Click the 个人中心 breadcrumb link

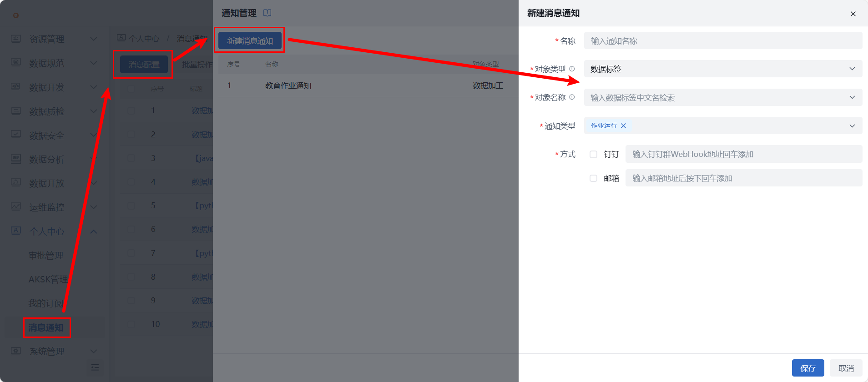(x=144, y=39)
